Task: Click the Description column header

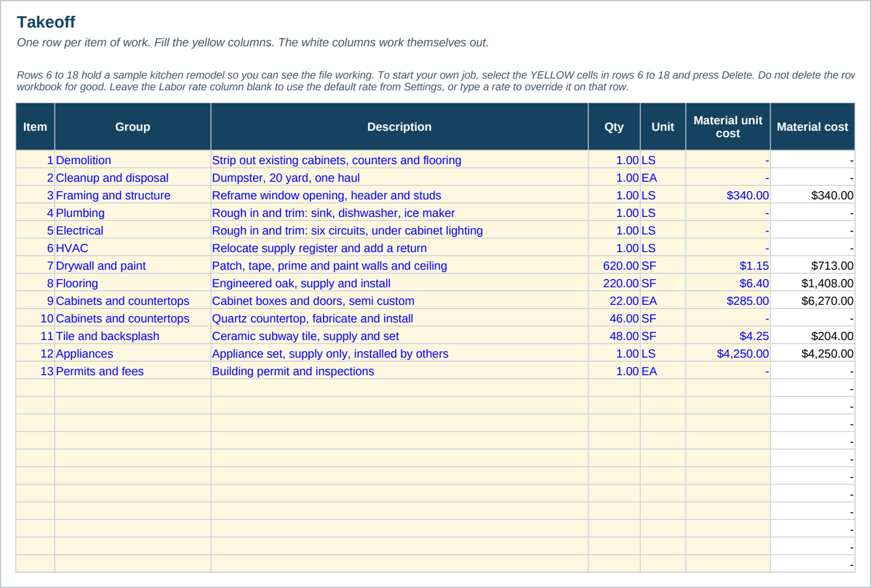Action: pos(399,127)
